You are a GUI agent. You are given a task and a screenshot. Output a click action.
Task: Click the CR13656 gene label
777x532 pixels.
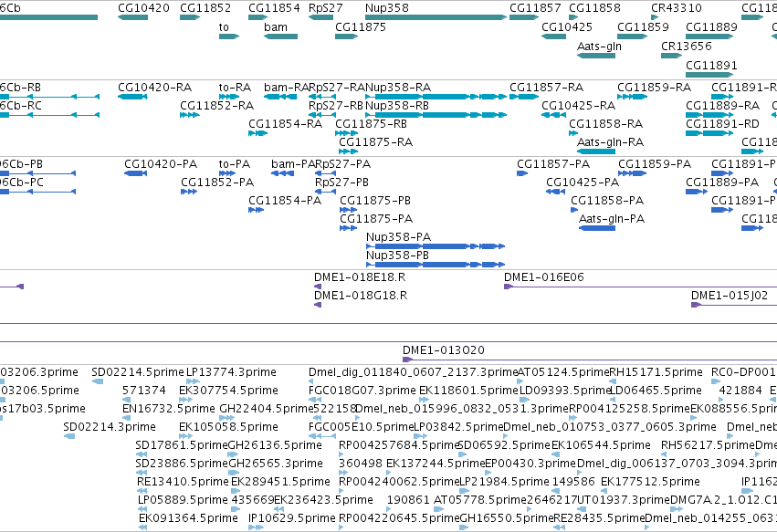point(687,46)
